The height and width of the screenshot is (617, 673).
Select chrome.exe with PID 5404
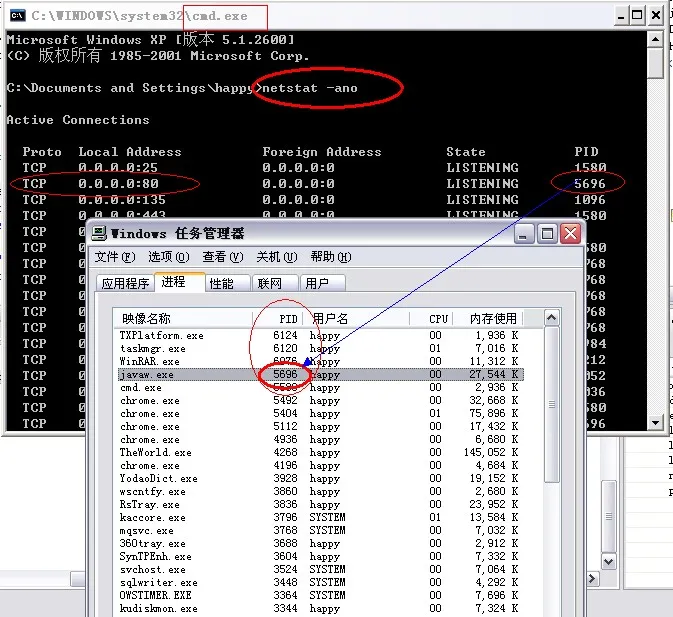click(x=321, y=414)
